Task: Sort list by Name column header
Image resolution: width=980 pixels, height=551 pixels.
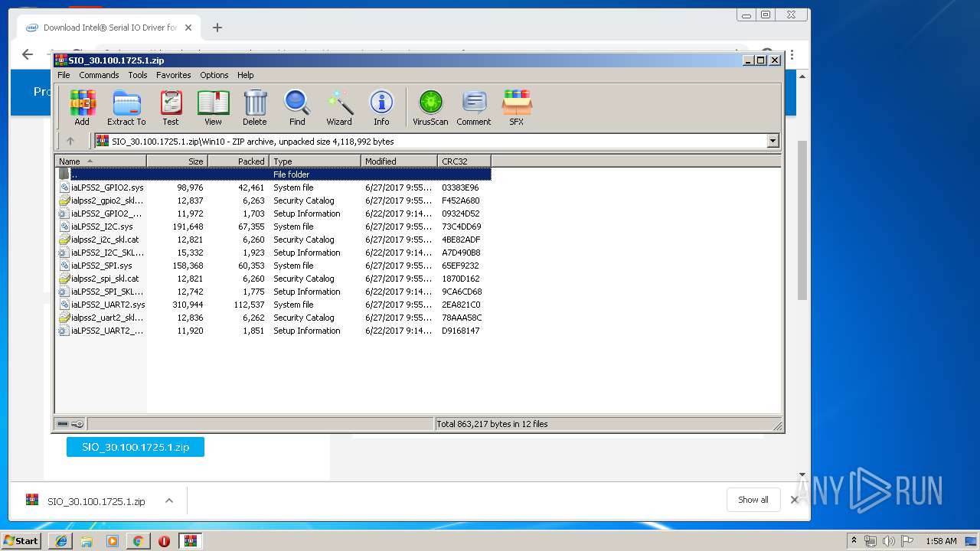Action: [100, 161]
